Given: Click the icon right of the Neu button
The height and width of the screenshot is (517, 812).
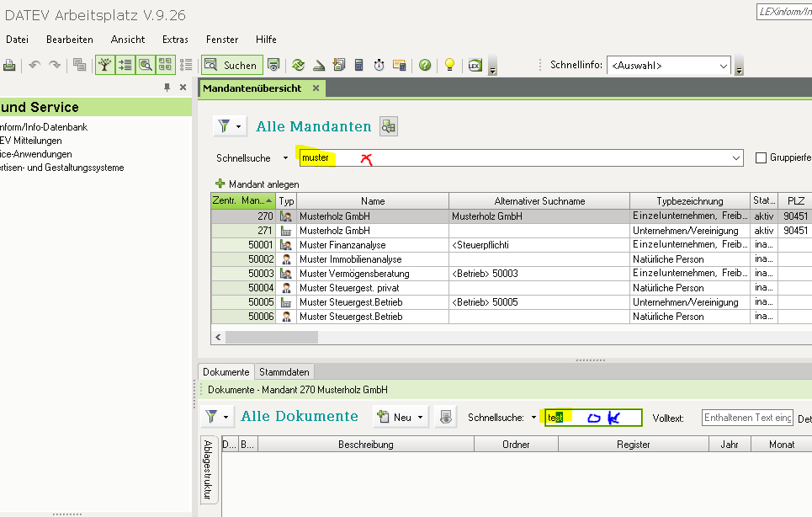Looking at the screenshot, I should pos(446,417).
